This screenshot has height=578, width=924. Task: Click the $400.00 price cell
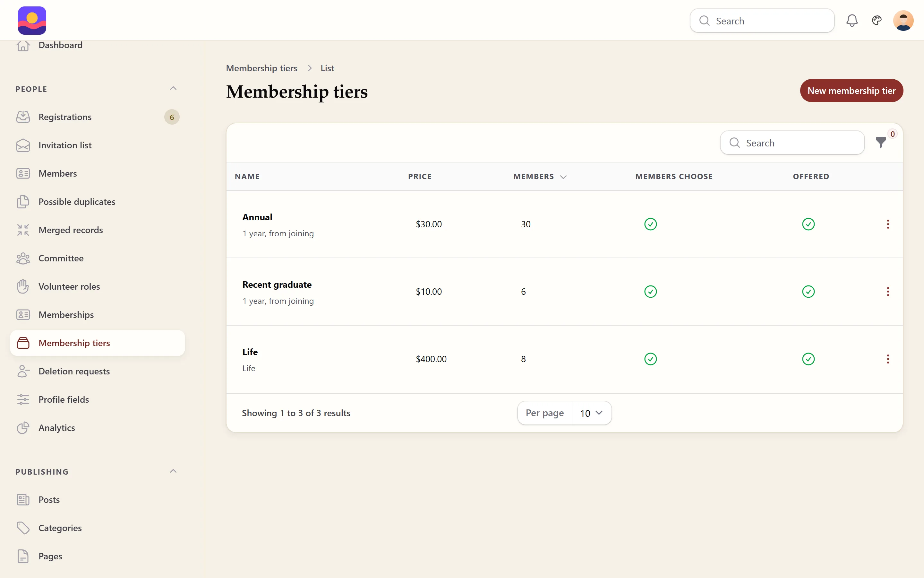(431, 359)
